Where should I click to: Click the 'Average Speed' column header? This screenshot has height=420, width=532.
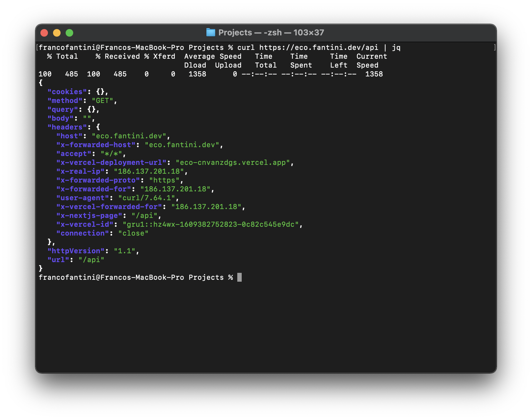tap(213, 56)
